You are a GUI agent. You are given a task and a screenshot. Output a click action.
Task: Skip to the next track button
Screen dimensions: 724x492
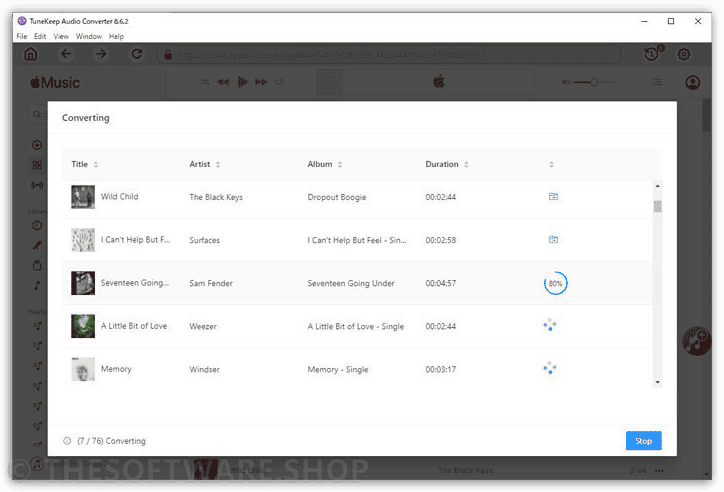click(261, 82)
